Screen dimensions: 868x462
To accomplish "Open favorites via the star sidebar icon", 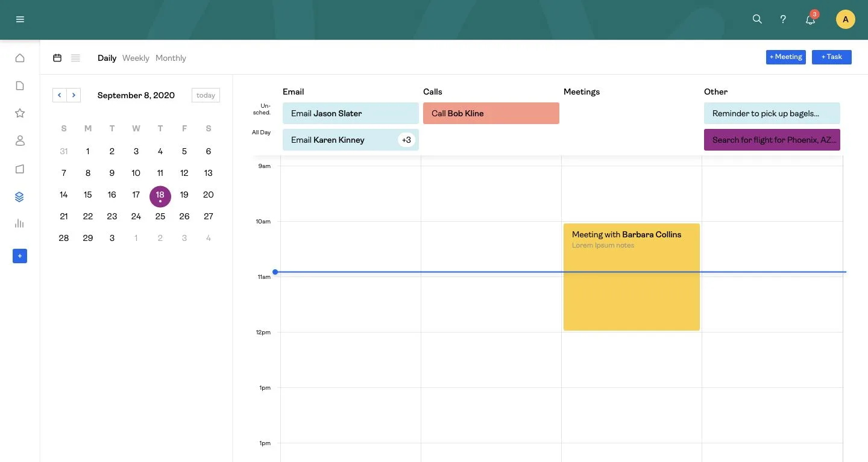I will (x=20, y=113).
